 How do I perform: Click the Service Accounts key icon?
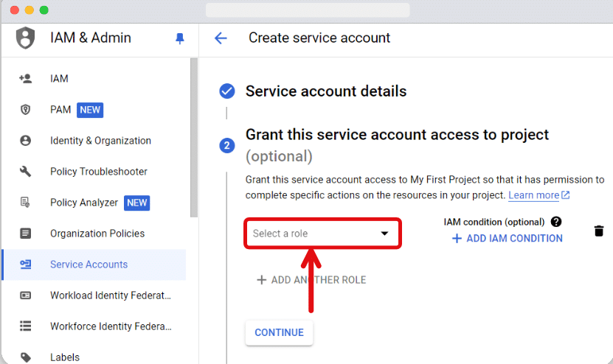click(25, 265)
